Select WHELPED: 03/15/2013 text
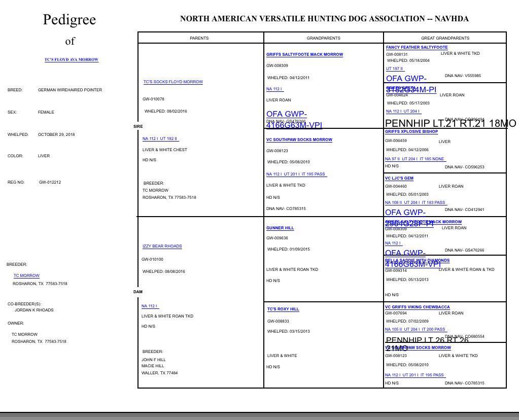Screen dimensions: 519x420 click(289, 331)
